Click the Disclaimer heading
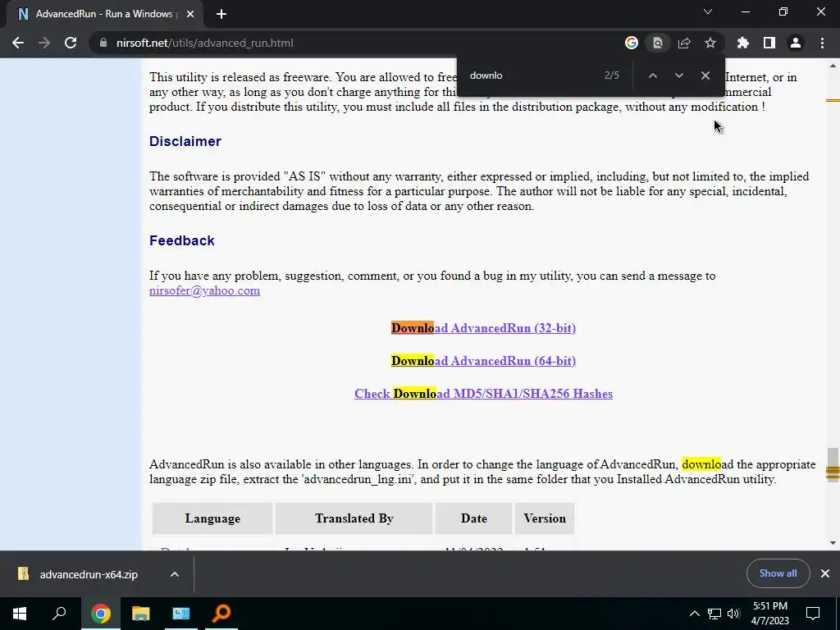Viewport: 840px width, 630px height. click(x=185, y=141)
